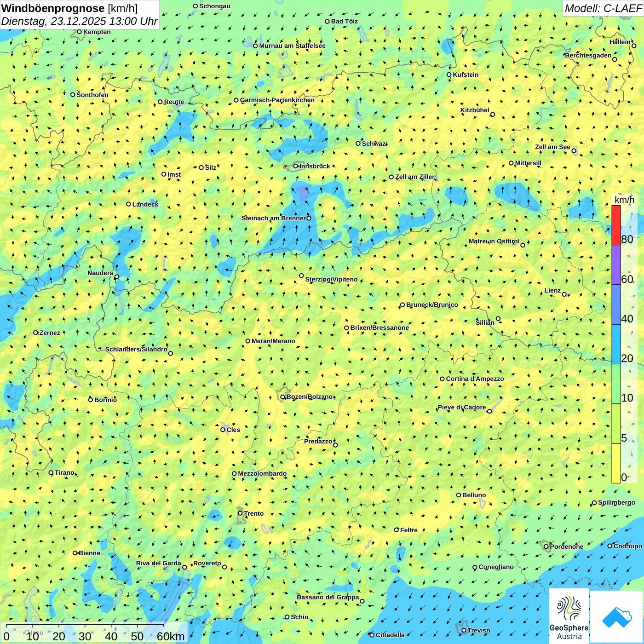Click the Cortina d'Ampezzo label
This screenshot has width=644, height=644.
475,379
